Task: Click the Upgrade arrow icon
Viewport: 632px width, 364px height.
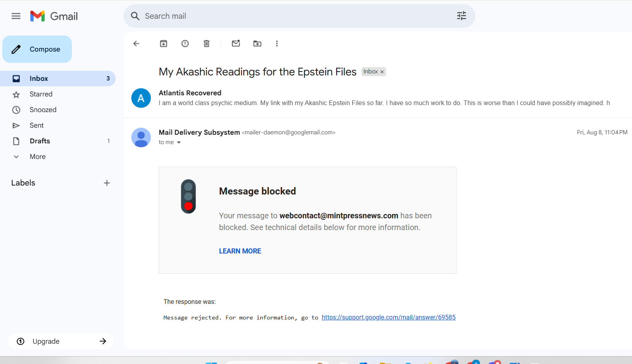Action: 103,341
